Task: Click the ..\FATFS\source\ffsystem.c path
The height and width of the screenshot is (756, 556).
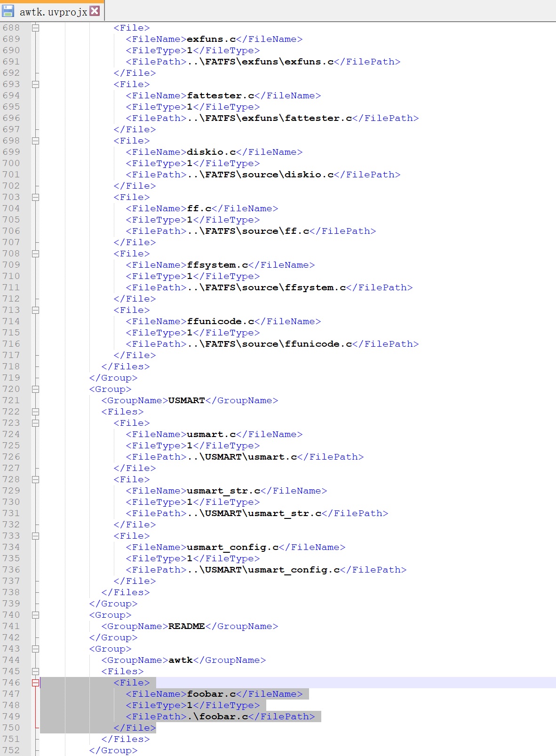Action: (x=266, y=287)
